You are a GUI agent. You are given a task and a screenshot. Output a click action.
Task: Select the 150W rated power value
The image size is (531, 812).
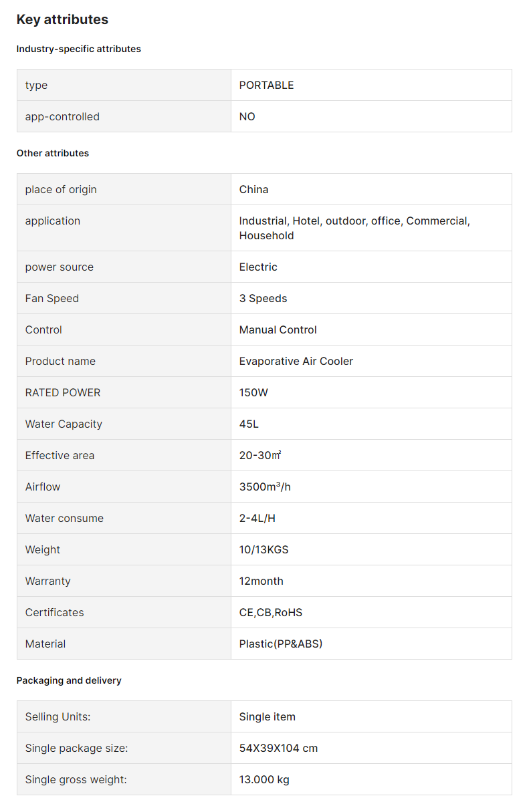[x=253, y=392]
